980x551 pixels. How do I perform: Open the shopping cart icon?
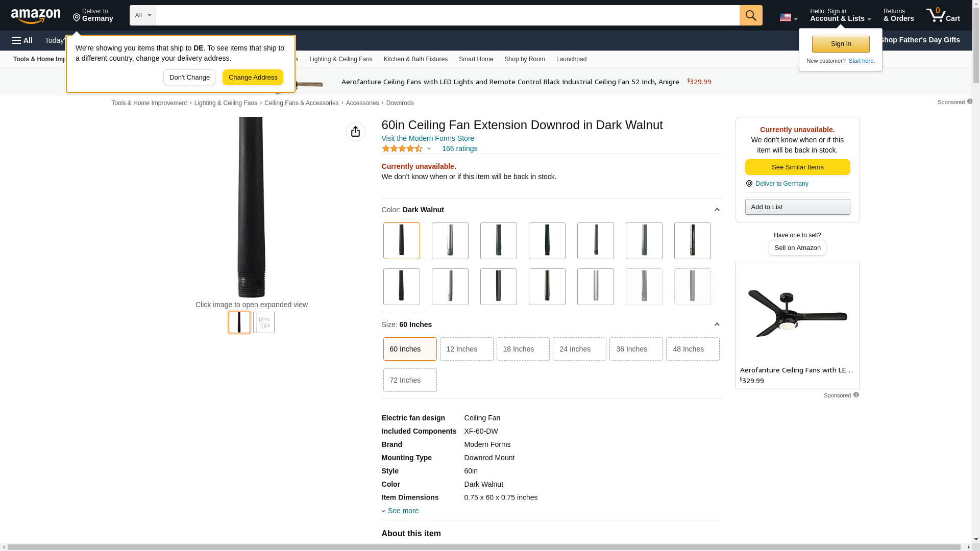pos(943,15)
